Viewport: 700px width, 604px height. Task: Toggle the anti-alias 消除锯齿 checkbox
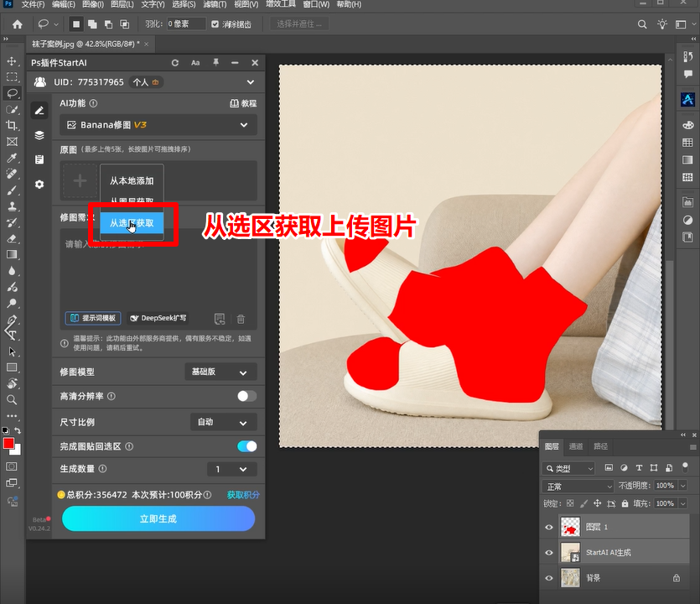click(215, 24)
